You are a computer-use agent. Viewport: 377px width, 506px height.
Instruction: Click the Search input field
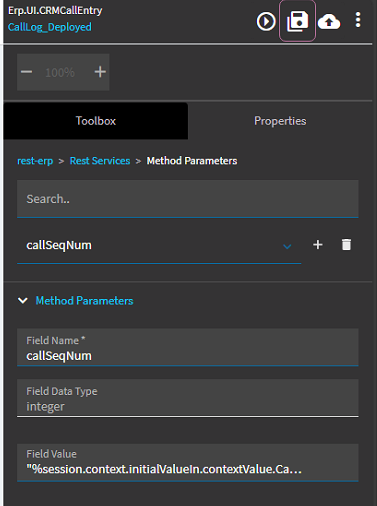pos(188,199)
